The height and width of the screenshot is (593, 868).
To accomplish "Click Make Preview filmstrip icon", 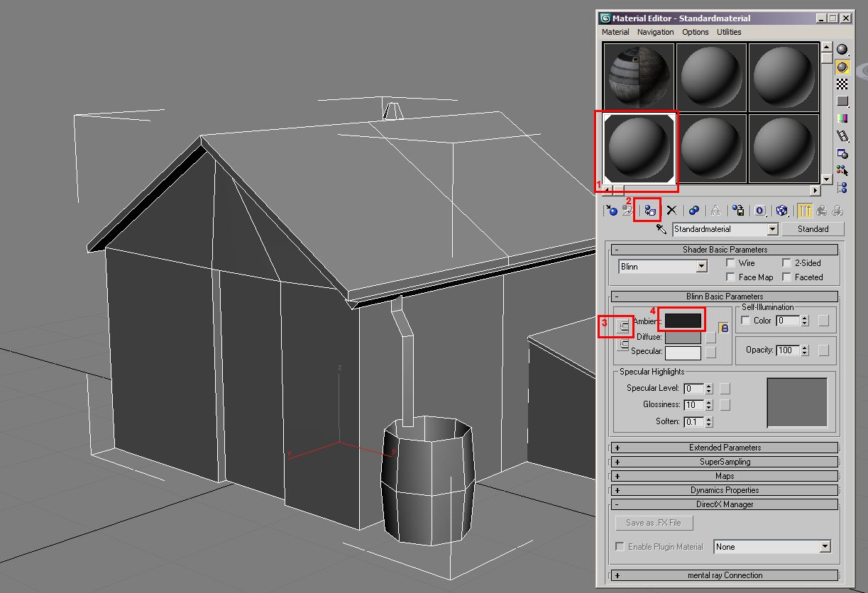I will [842, 135].
